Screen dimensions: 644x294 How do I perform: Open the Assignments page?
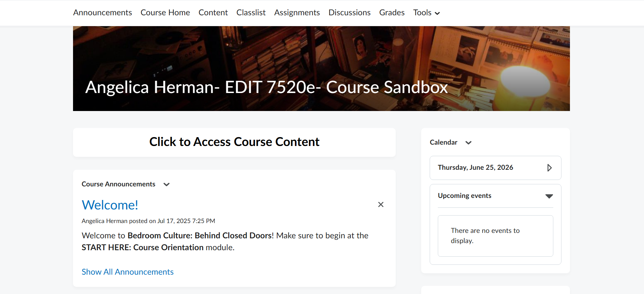[x=297, y=13]
